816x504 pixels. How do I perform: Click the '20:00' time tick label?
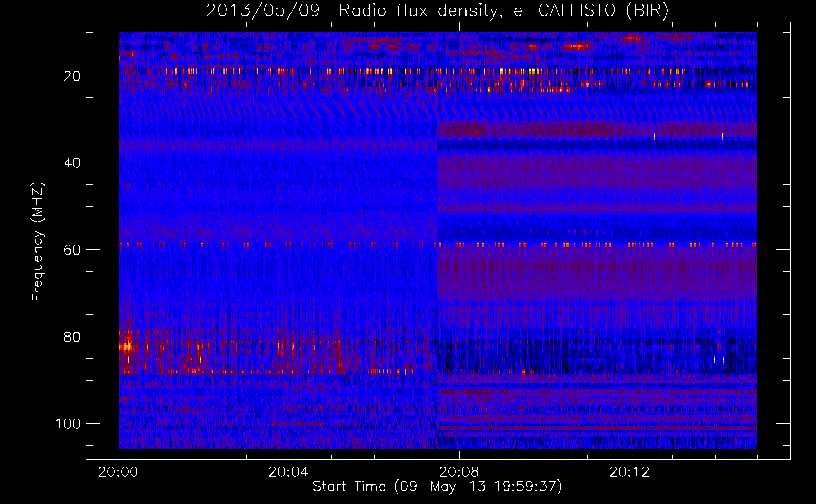[x=118, y=472]
